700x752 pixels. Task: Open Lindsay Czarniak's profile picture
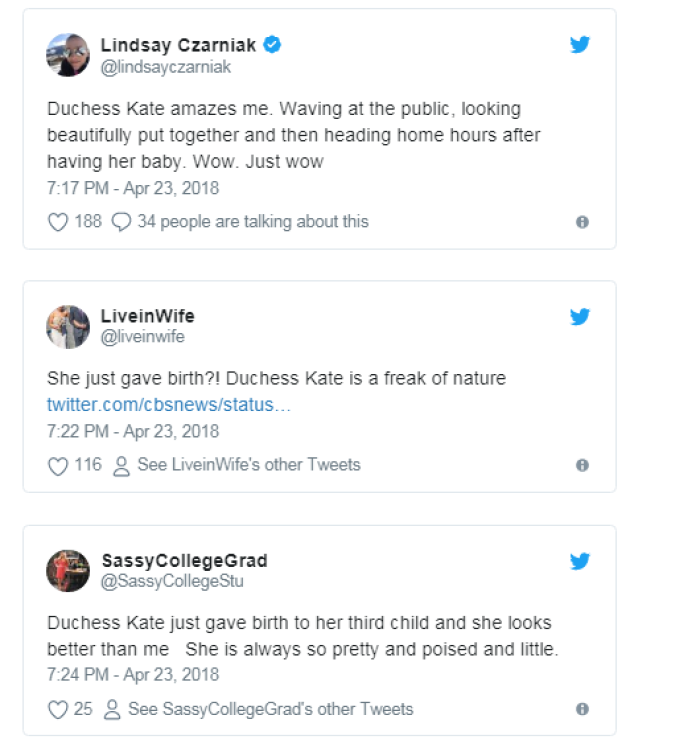pyautogui.click(x=68, y=55)
